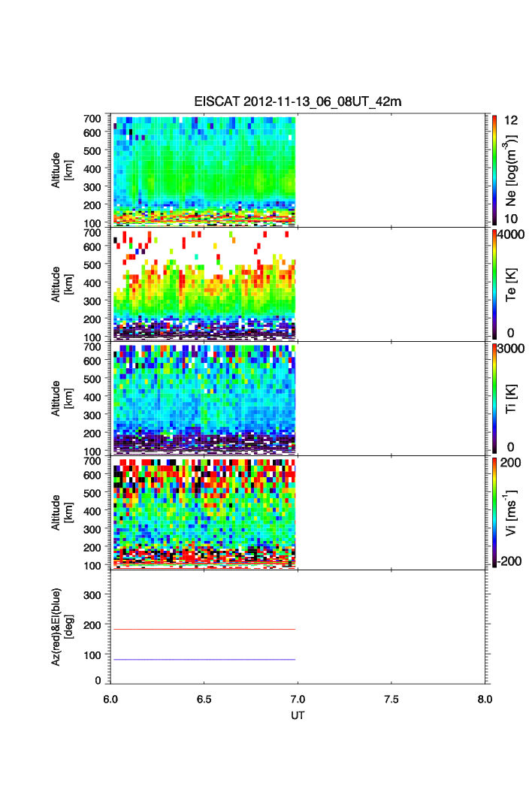Screen dimensions: 532x798
Task: Click the Te temperature color bar
Action: click(x=494, y=284)
